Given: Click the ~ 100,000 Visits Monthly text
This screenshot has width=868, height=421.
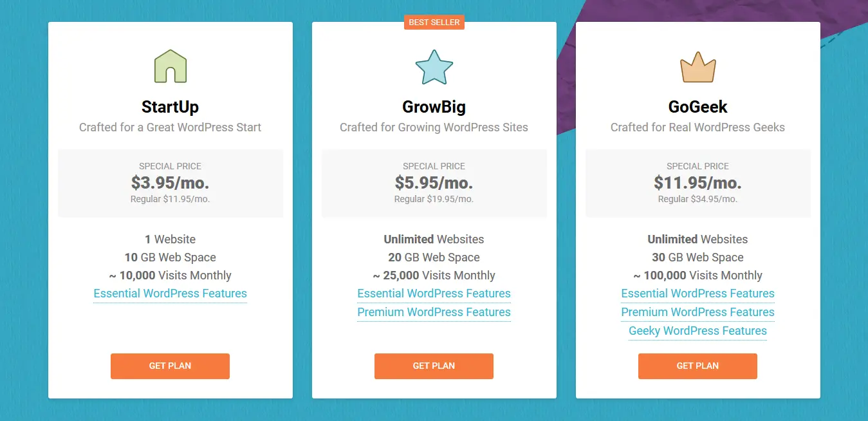Looking at the screenshot, I should coord(698,276).
